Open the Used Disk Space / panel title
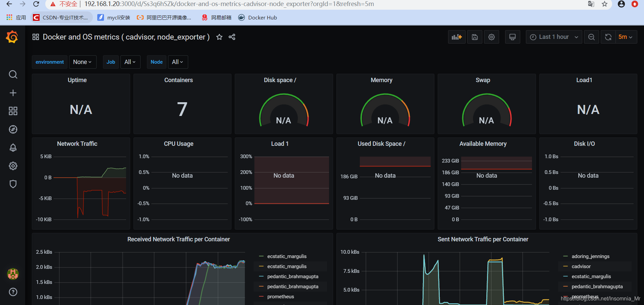 click(x=381, y=144)
